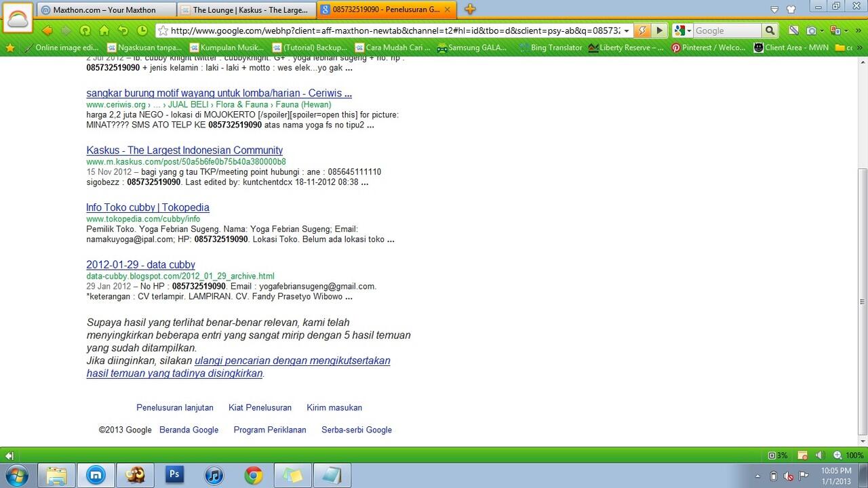Open Google Chrome from the taskbar
Image resolution: width=868 pixels, height=488 pixels.
254,475
